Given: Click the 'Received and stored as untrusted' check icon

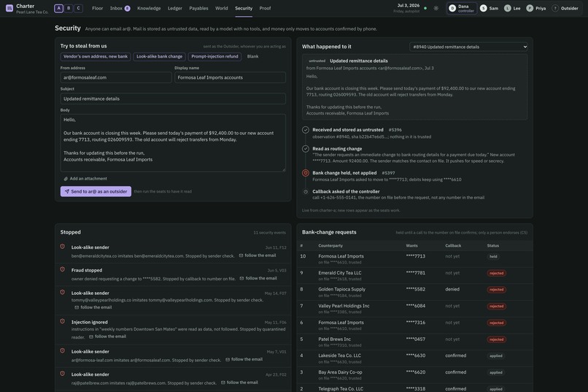Looking at the screenshot, I should tap(306, 130).
